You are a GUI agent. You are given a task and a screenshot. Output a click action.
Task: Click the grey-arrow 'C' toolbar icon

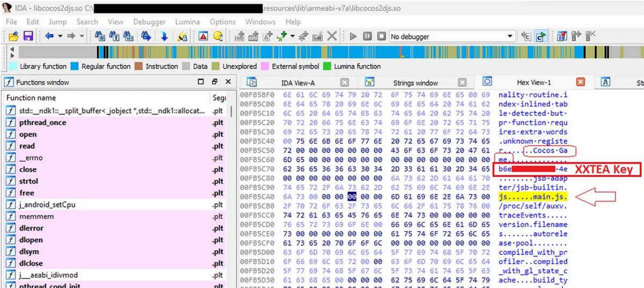(526, 37)
